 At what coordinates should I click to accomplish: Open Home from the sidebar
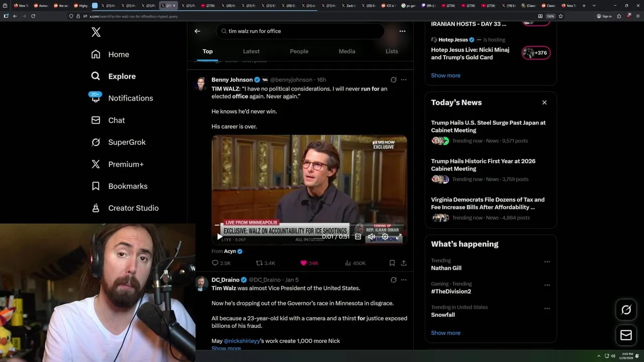coord(110,54)
